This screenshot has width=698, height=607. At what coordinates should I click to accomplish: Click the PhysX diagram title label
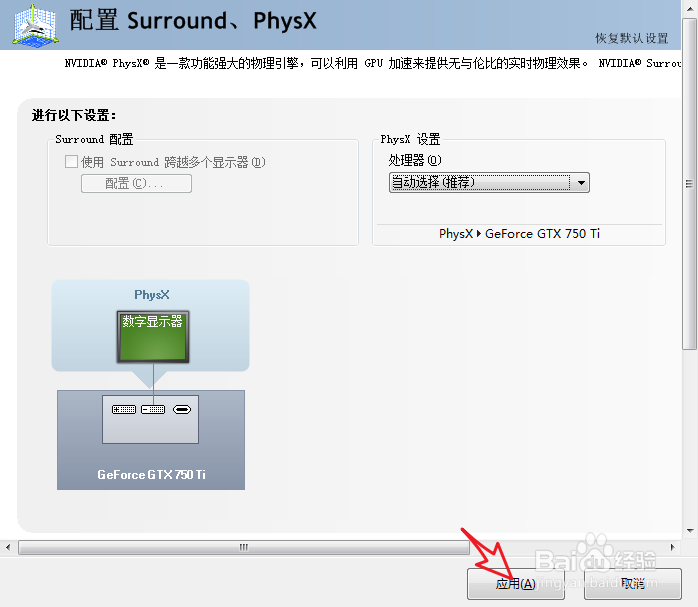[152, 295]
